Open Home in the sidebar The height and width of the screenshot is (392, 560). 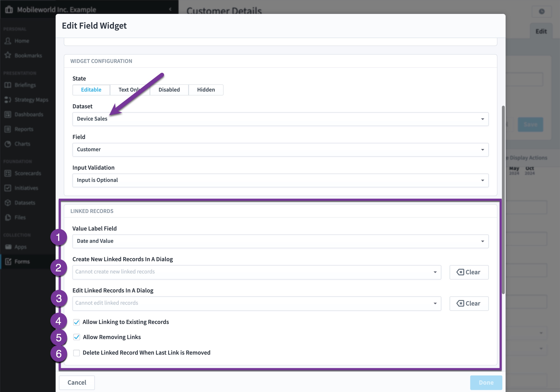tap(22, 41)
